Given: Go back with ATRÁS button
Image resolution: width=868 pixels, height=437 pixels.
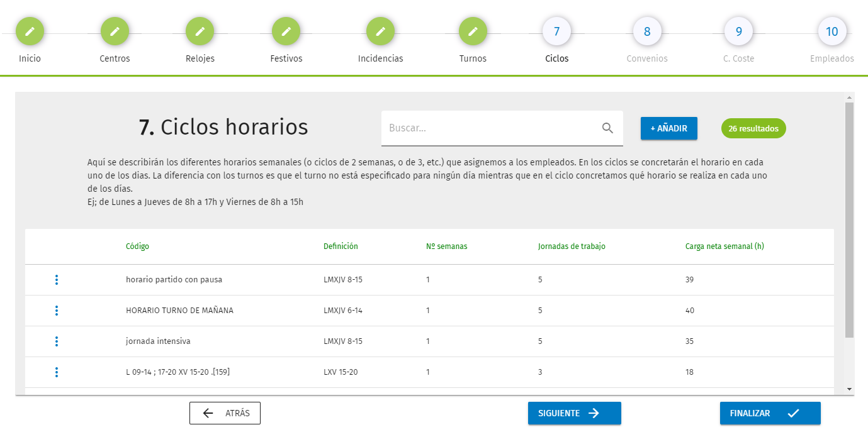Looking at the screenshot, I should click(x=225, y=413).
